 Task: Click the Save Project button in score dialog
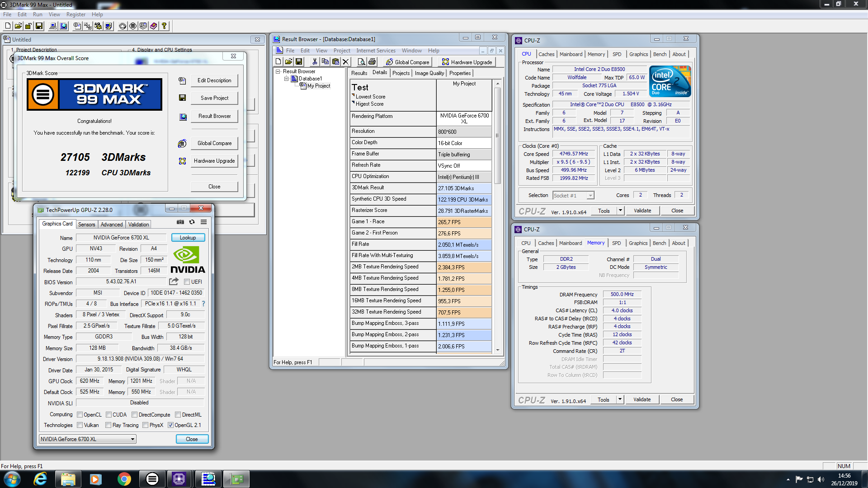pyautogui.click(x=214, y=98)
